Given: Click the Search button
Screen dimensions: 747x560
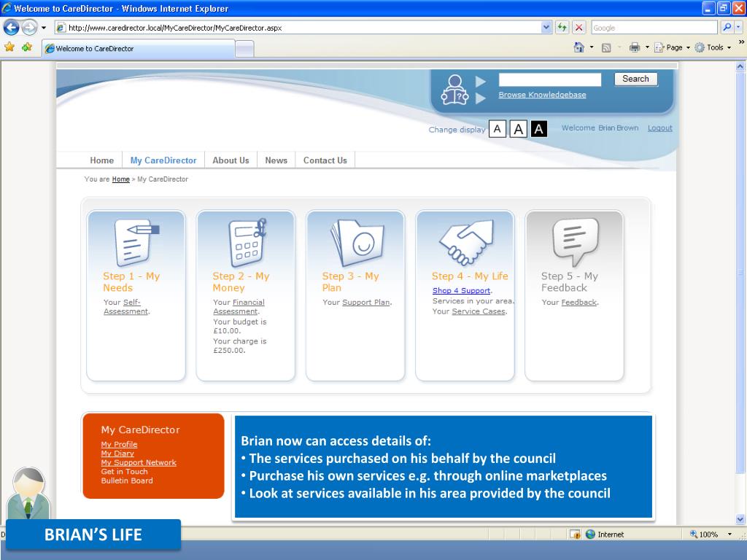Looking at the screenshot, I should (x=635, y=79).
